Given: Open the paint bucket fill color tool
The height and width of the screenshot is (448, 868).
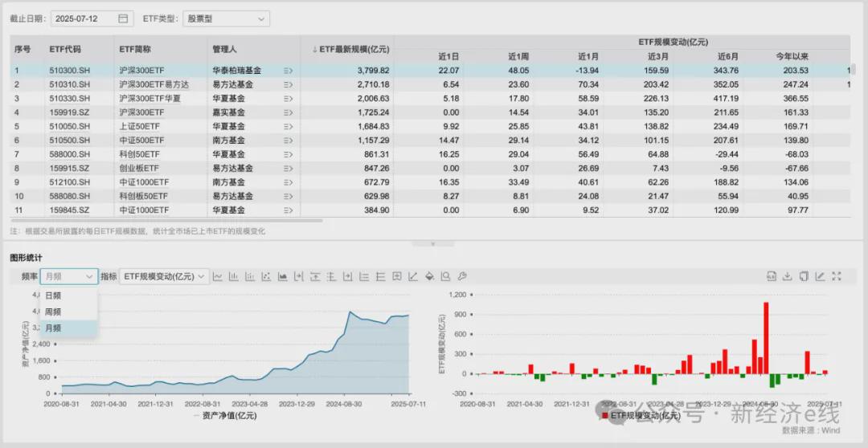Looking at the screenshot, I should click(429, 276).
